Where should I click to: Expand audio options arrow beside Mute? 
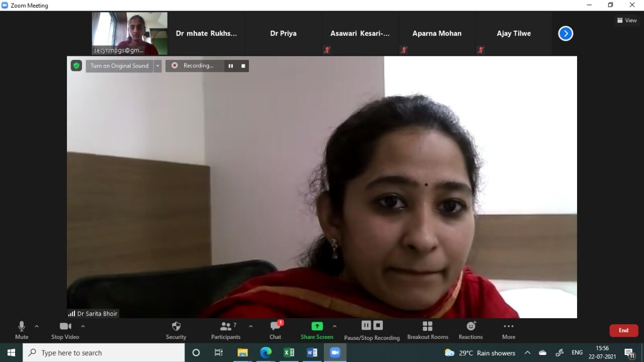tap(37, 326)
